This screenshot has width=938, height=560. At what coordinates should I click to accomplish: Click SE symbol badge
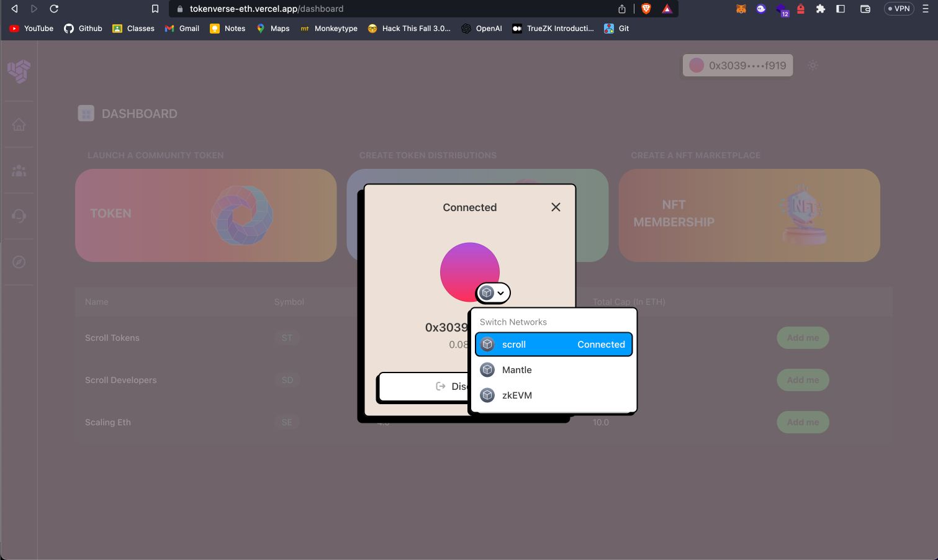[x=287, y=422]
